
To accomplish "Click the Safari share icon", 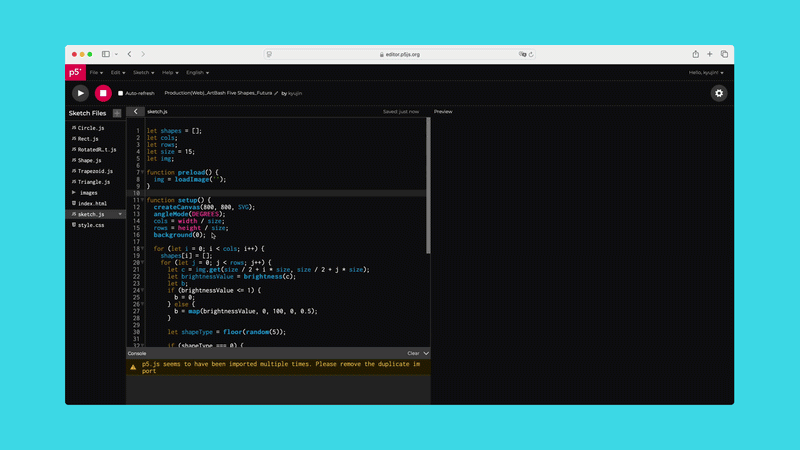I will tap(695, 54).
